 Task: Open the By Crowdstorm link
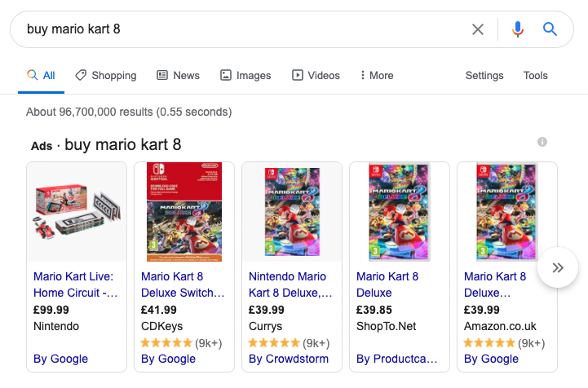[289, 359]
